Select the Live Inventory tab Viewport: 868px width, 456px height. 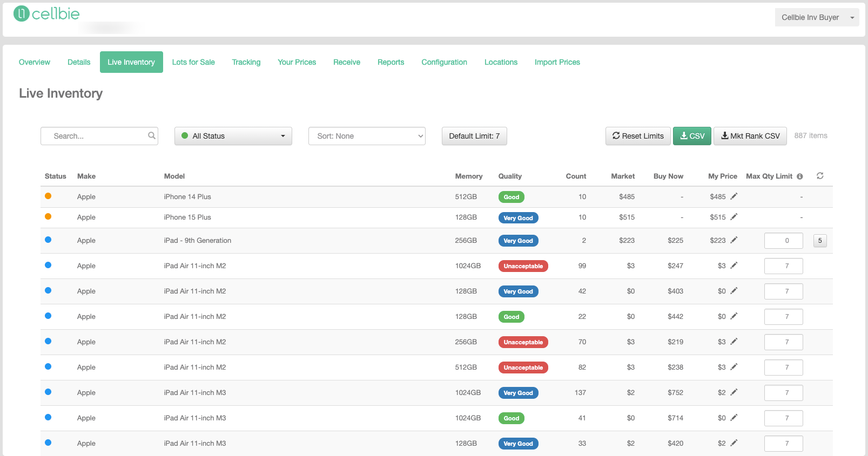pos(131,62)
